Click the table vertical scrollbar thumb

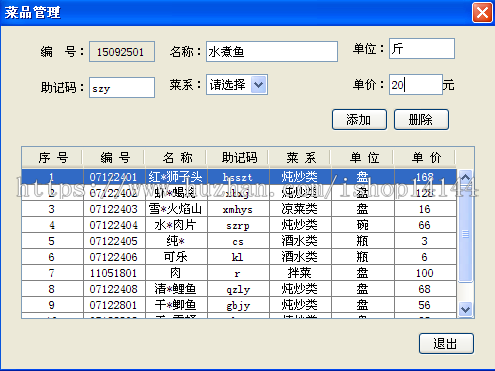pyautogui.click(x=465, y=233)
